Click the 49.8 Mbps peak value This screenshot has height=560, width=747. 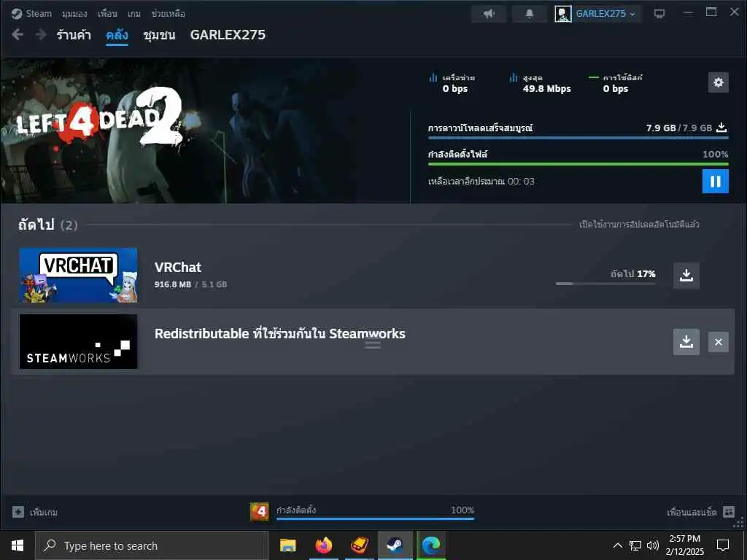tap(546, 88)
